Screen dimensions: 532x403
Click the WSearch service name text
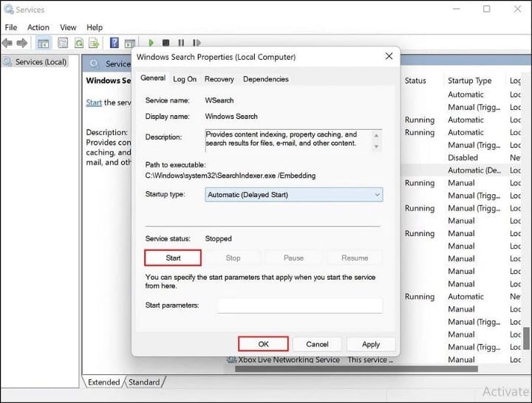(x=219, y=100)
